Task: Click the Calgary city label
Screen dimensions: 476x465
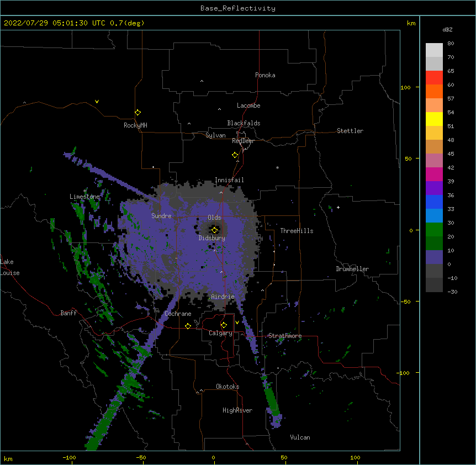Action: 221,333
